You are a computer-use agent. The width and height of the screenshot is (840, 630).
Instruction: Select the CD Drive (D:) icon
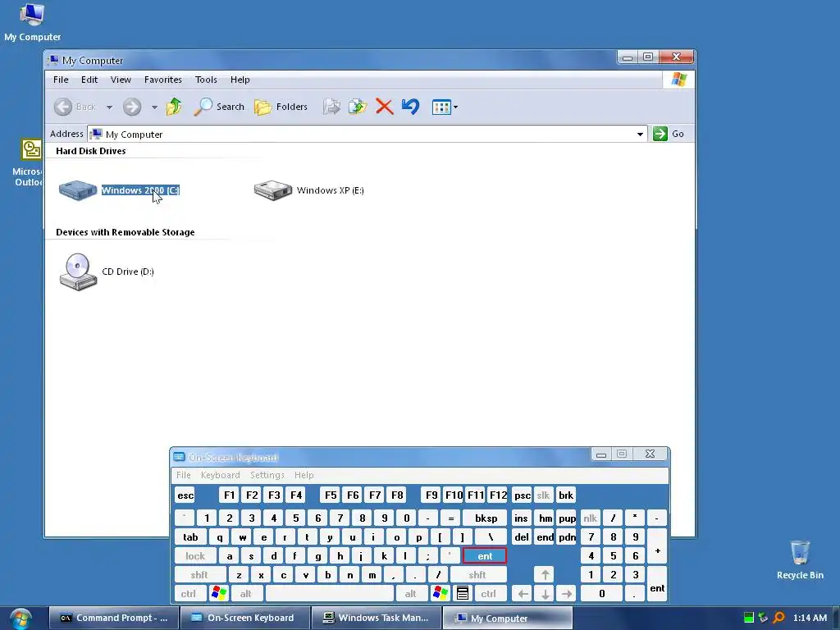[78, 272]
